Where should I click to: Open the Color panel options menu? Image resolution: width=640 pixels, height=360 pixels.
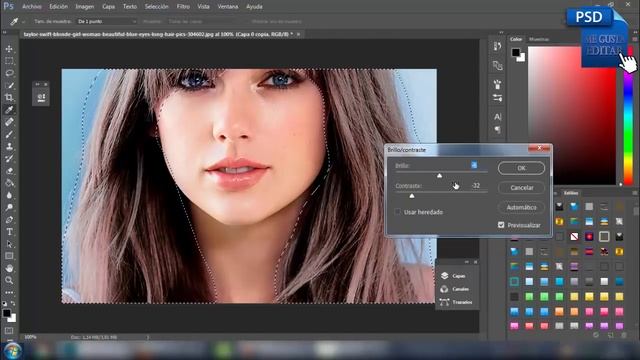[635, 39]
